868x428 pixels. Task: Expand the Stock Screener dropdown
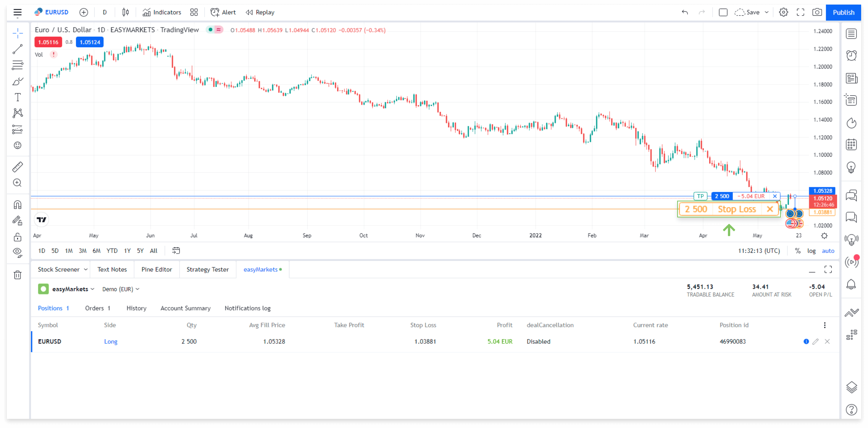[86, 269]
